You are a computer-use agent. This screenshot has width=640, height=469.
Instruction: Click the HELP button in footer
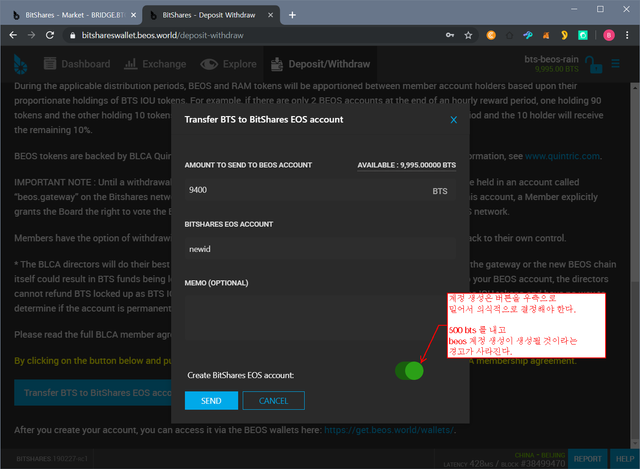click(624, 459)
